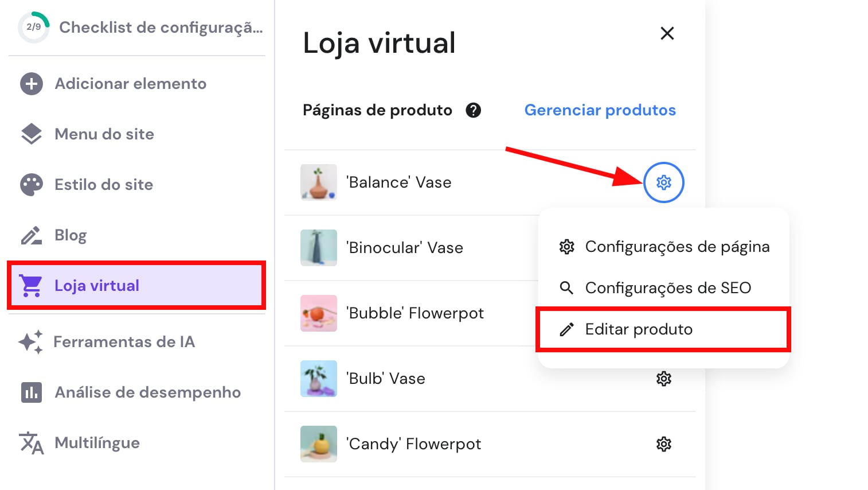Select Configurações de SEO in the menu

[x=668, y=288]
